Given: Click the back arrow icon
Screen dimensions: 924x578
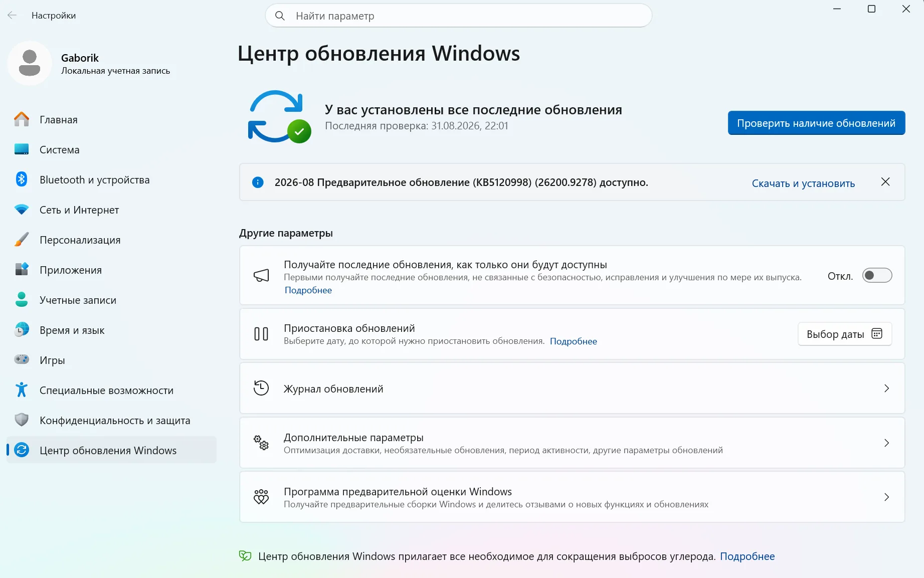Looking at the screenshot, I should pyautogui.click(x=12, y=16).
